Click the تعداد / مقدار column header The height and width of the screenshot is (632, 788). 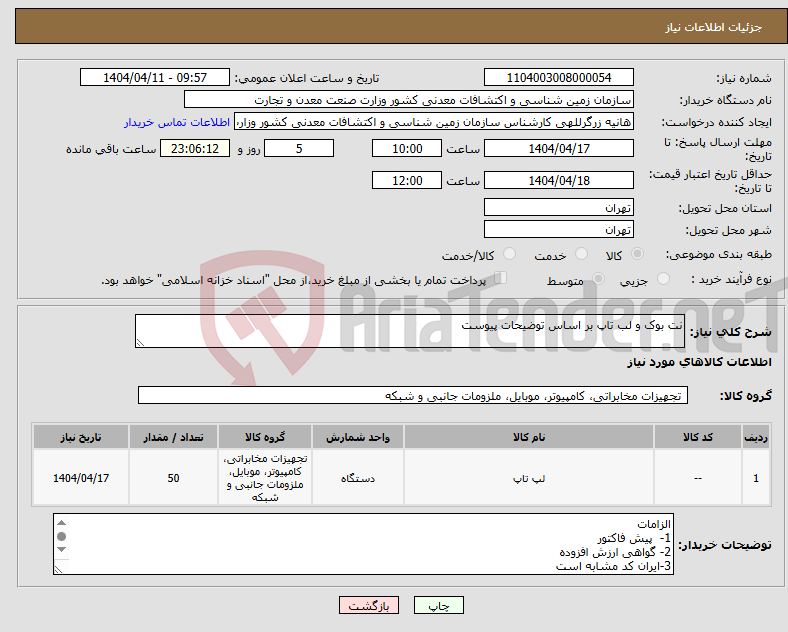(173, 437)
